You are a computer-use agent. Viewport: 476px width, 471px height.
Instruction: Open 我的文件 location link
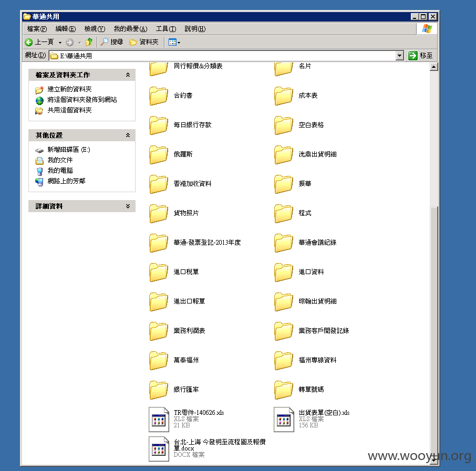pyautogui.click(x=60, y=160)
